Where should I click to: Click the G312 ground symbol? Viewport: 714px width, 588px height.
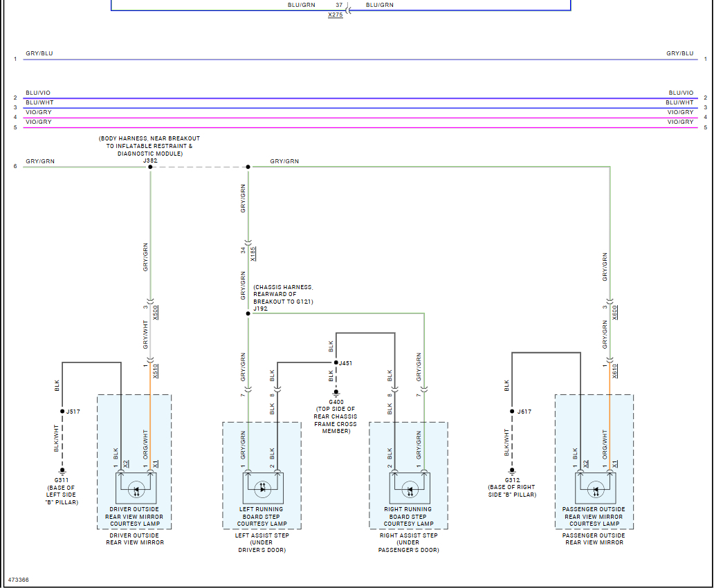point(512,470)
